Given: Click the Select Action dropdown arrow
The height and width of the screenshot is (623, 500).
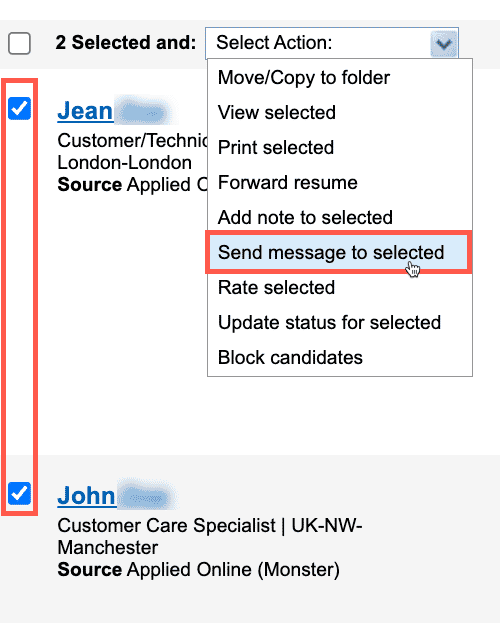Looking at the screenshot, I should (x=444, y=43).
